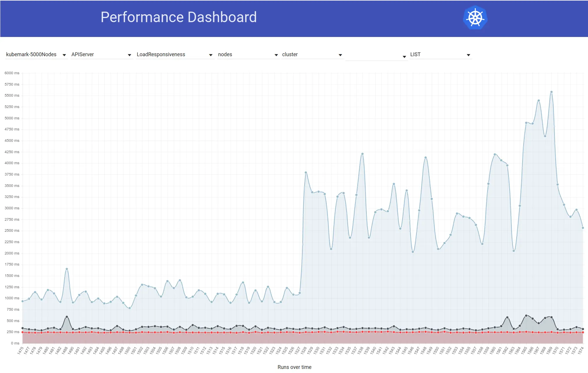This screenshot has width=588, height=373.
Task: Click the blue point at run 1528
Action: coord(306,172)
